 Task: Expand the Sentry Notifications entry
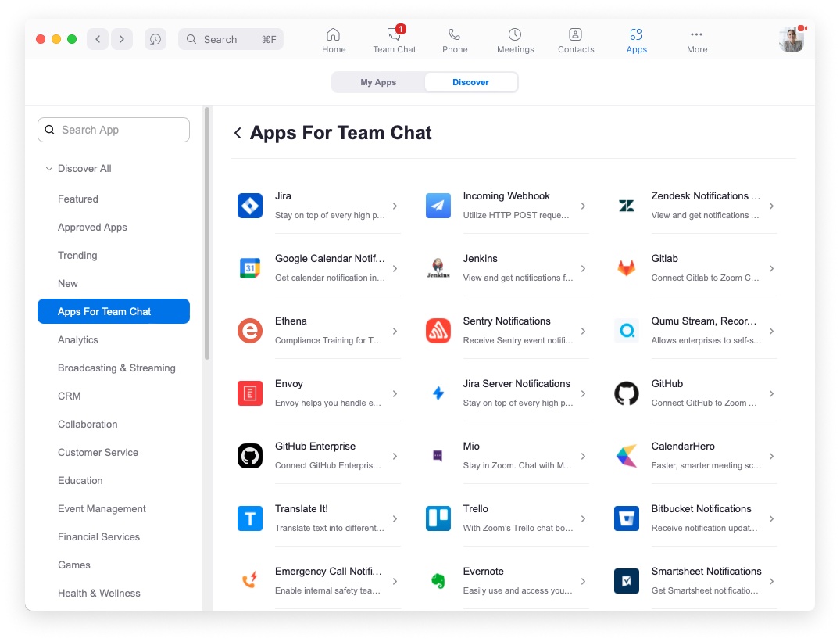coord(583,330)
